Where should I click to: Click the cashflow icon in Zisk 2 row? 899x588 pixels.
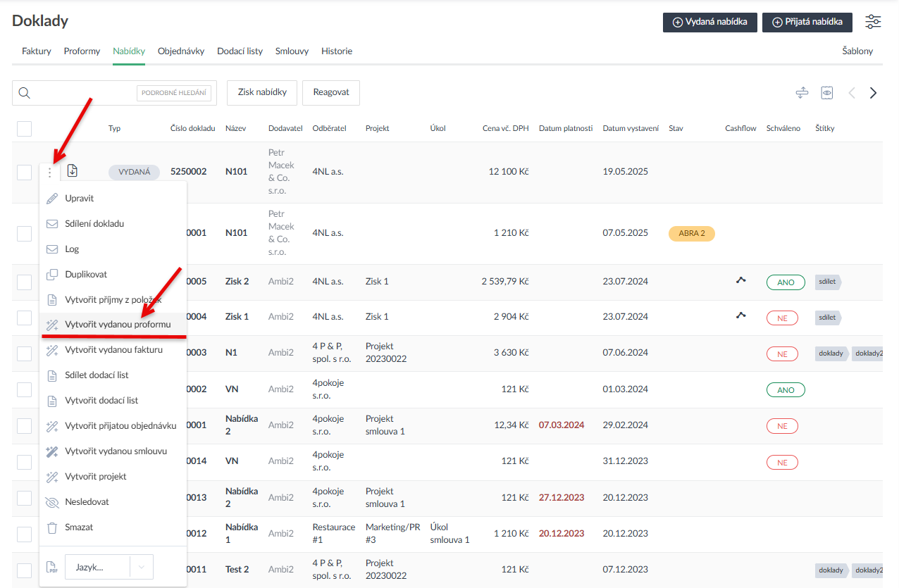click(x=740, y=280)
